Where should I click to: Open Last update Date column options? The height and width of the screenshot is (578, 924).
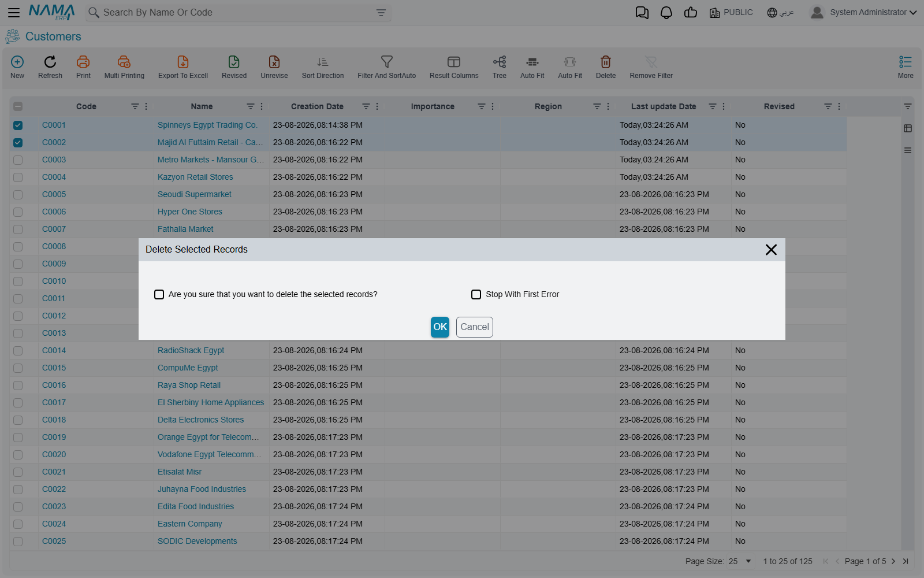pos(724,106)
